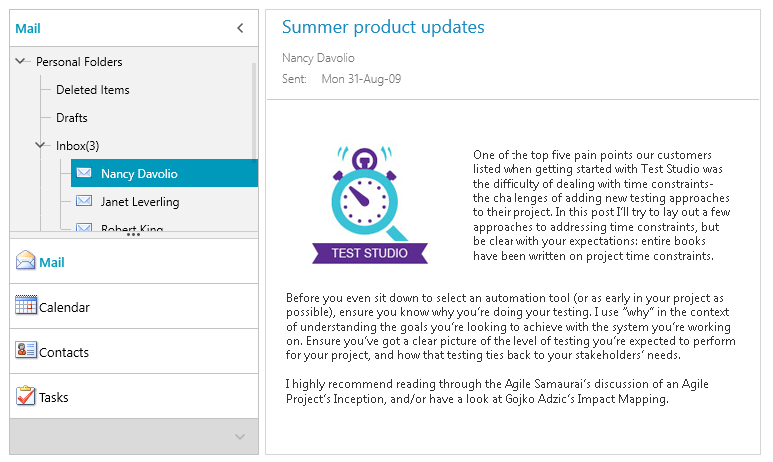Click the envelope icon on the selected Nancy Davolio row
The height and width of the screenshot is (462, 773).
[85, 173]
